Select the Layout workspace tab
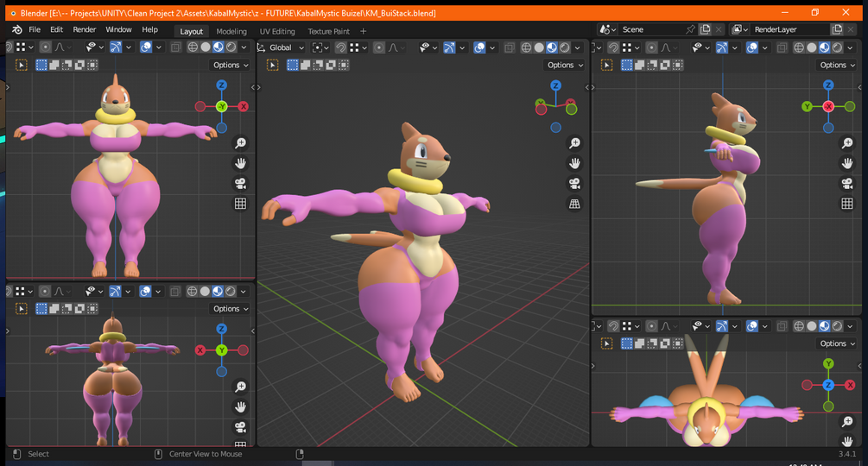 (x=191, y=32)
